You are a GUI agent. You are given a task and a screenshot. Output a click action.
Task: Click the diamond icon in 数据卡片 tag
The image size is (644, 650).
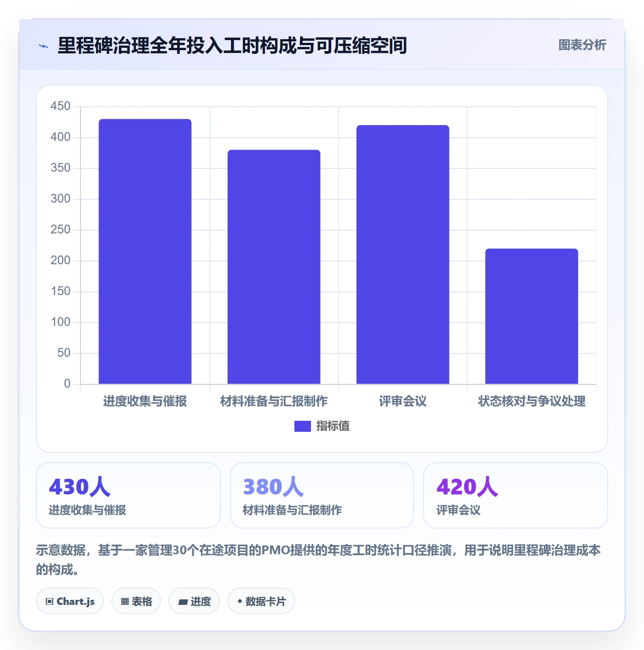pos(240,601)
